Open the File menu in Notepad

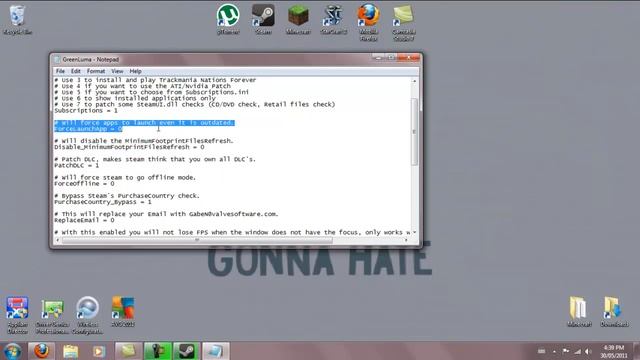(60, 71)
